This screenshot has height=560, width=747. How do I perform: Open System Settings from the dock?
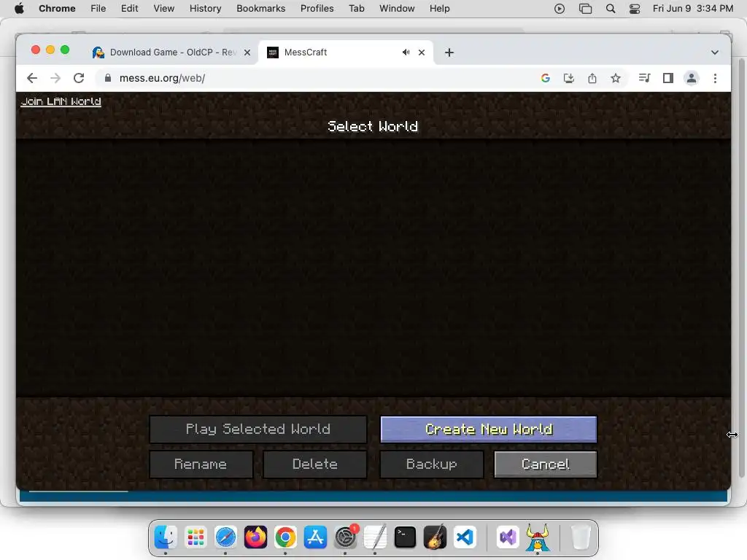pos(345,537)
